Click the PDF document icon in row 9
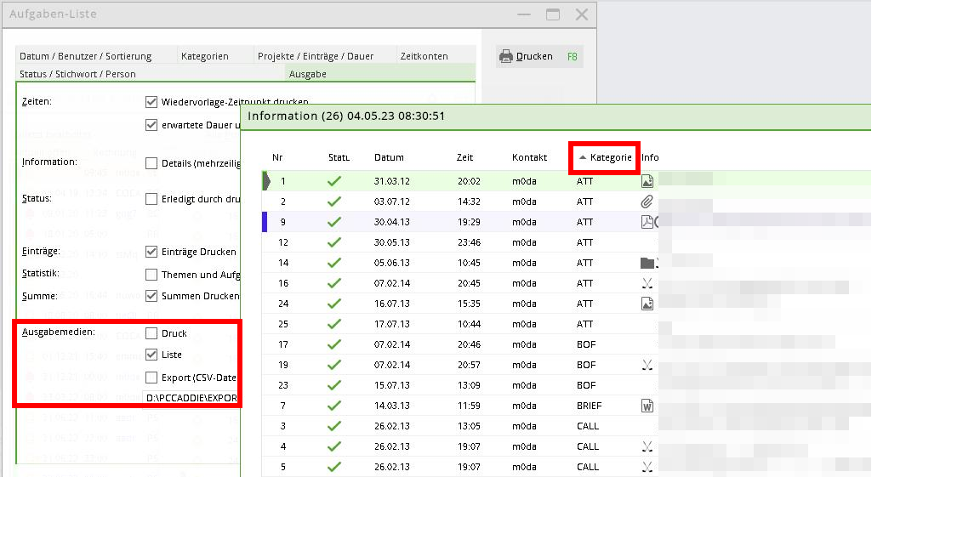The width and height of the screenshot is (980, 551). 647,222
